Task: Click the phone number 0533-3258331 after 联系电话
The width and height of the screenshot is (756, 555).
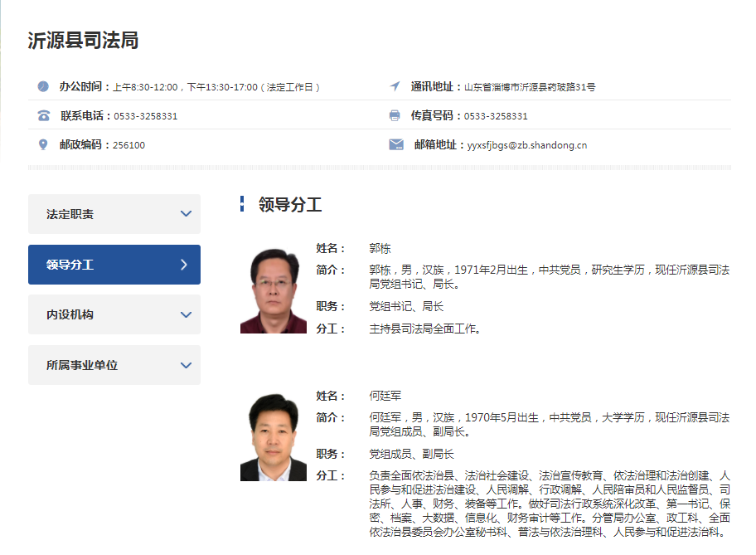Action: (x=146, y=116)
